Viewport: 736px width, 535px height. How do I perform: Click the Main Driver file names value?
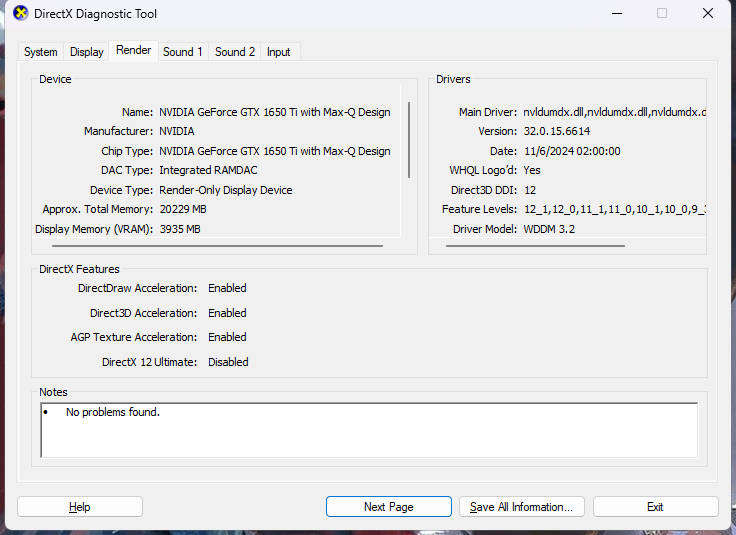[614, 112]
